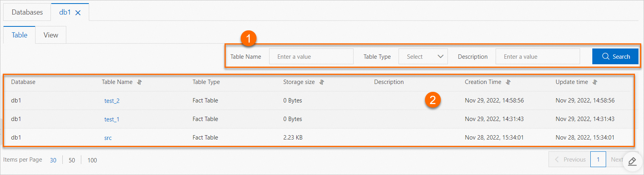This screenshot has height=175, width=644.
Task: Focus the Description input field
Action: [537, 57]
